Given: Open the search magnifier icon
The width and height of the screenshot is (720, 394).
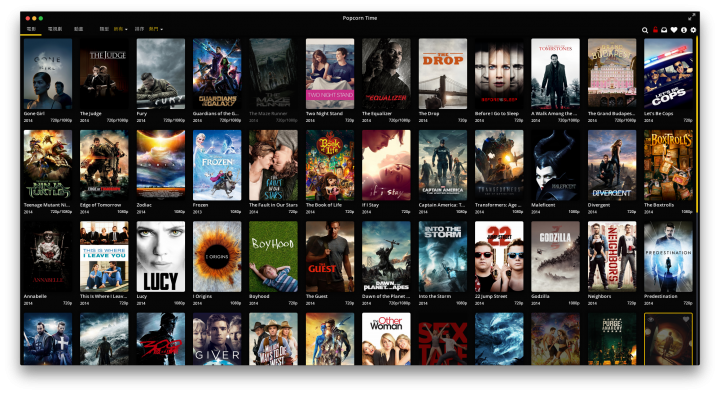Looking at the screenshot, I should click(x=645, y=30).
